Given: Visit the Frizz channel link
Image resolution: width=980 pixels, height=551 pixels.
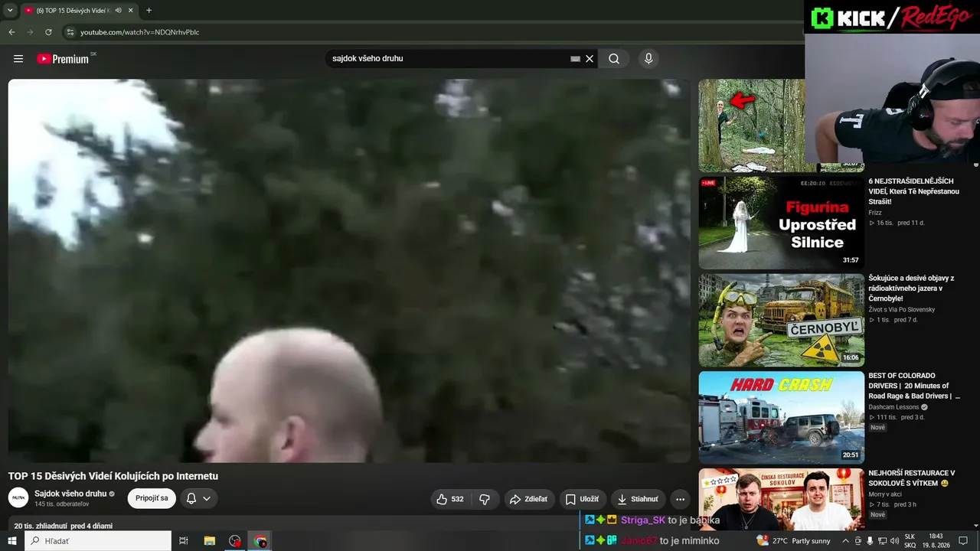Looking at the screenshot, I should (875, 213).
